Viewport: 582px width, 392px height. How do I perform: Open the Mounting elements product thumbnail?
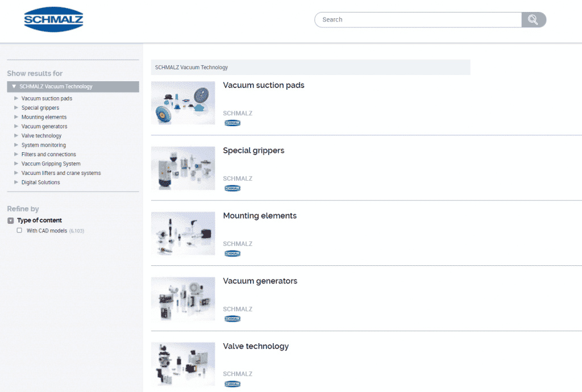[183, 233]
